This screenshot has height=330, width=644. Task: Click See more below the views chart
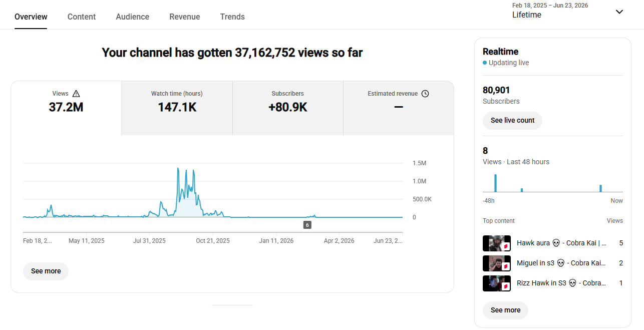tap(46, 271)
